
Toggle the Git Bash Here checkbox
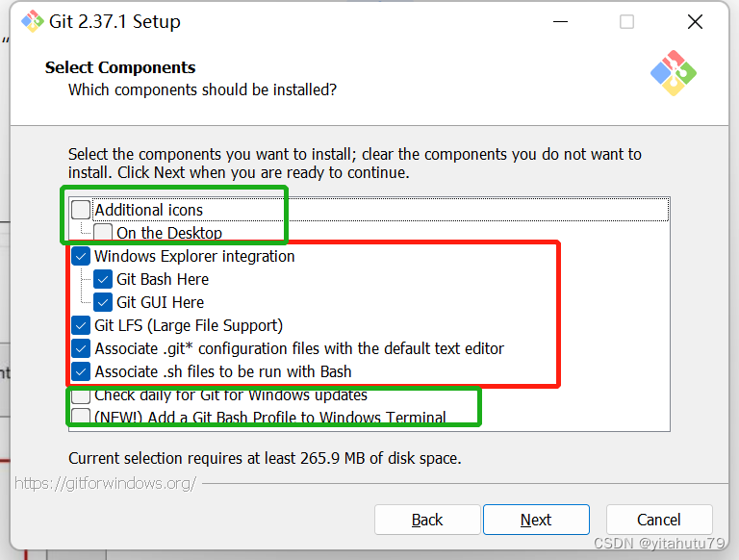pyautogui.click(x=104, y=279)
